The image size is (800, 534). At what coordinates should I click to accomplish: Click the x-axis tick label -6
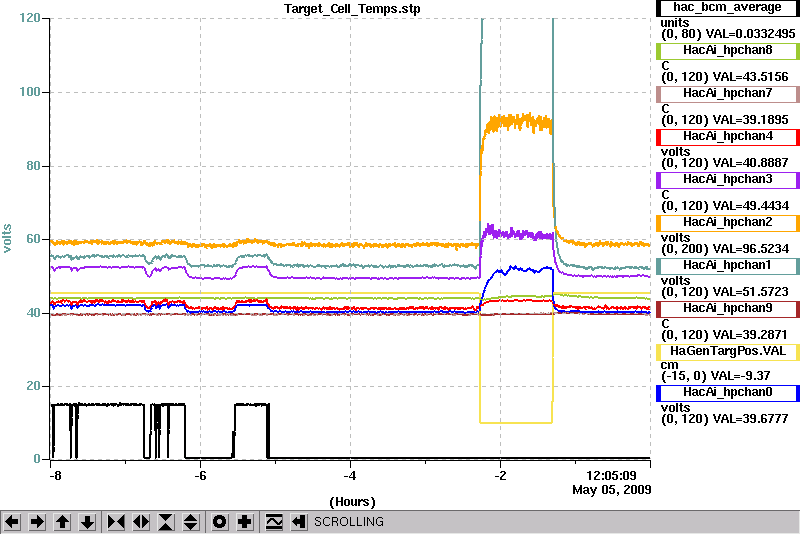click(x=200, y=476)
